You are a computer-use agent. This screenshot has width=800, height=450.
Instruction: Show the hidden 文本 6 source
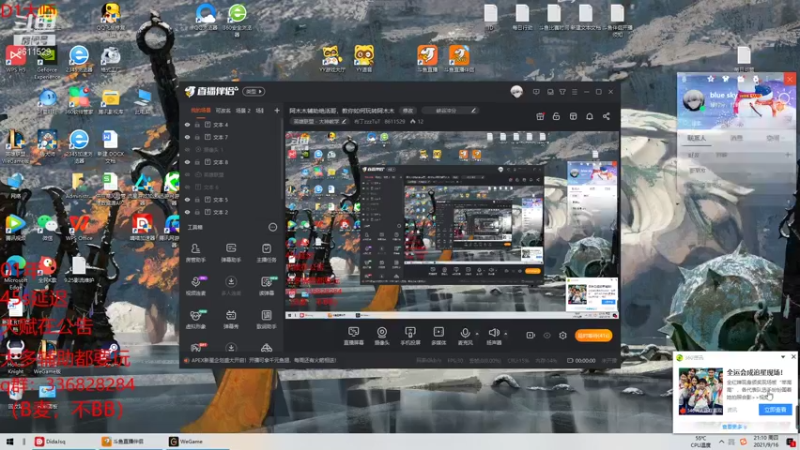pyautogui.click(x=187, y=187)
